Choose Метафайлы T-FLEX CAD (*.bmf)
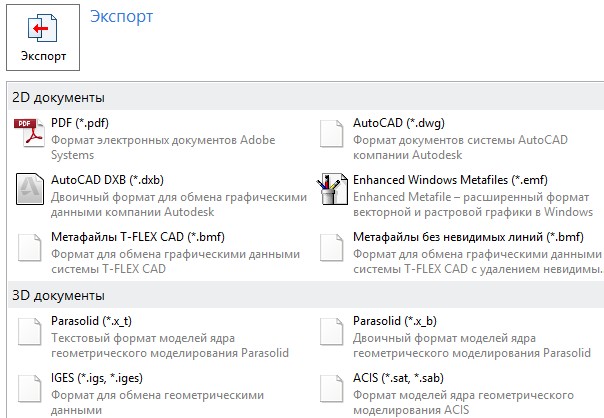 [x=138, y=237]
